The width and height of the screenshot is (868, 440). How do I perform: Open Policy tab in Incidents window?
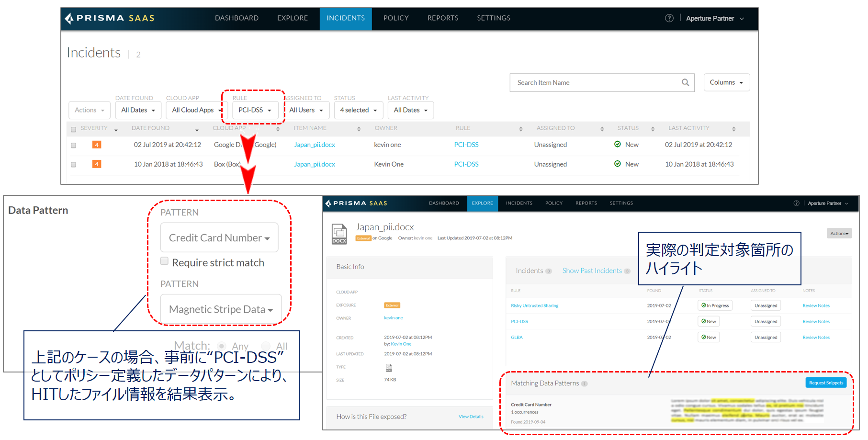click(396, 18)
